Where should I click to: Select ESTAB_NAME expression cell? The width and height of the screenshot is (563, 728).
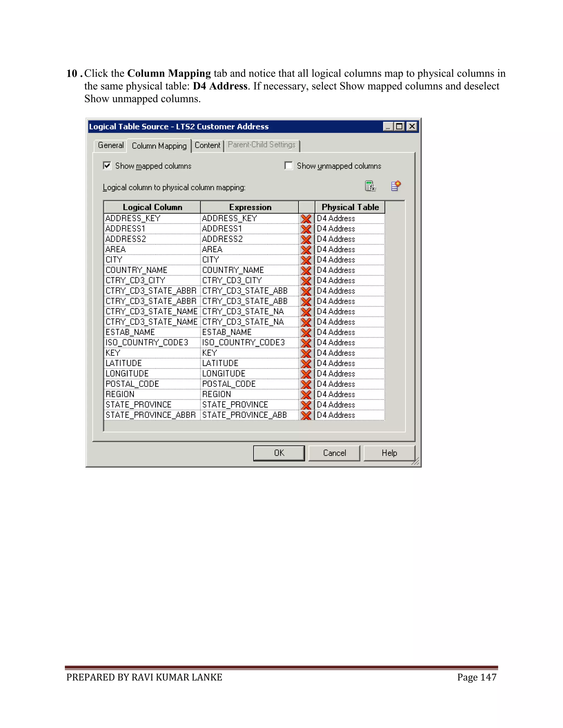point(250,332)
